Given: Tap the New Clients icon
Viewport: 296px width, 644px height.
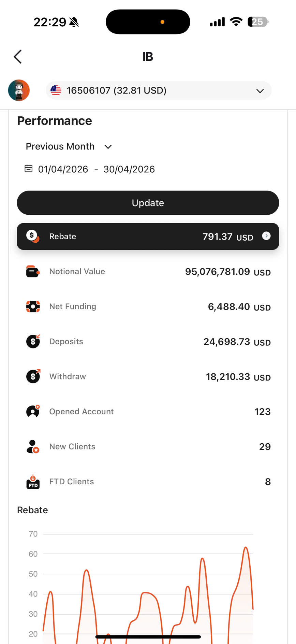Looking at the screenshot, I should (33, 446).
